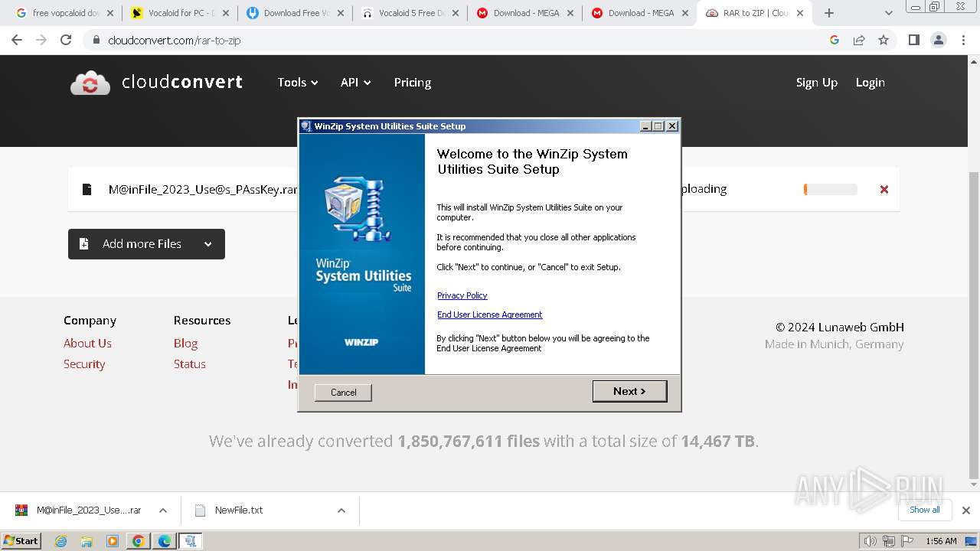Image resolution: width=980 pixels, height=551 pixels.
Task: Open the tab search dropdown
Action: click(888, 13)
